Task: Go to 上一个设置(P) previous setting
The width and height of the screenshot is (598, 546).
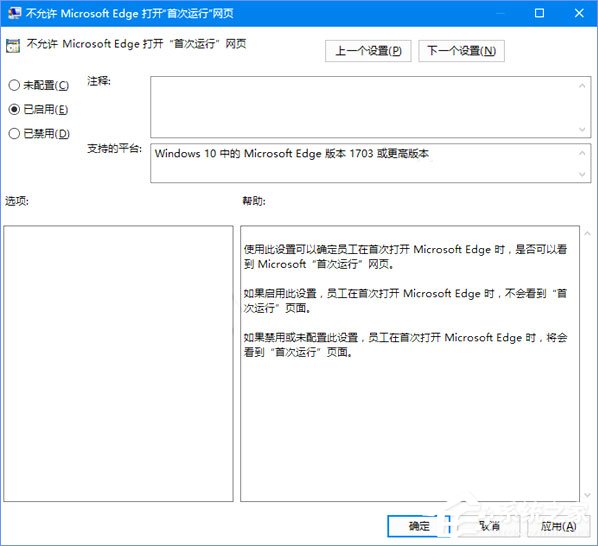Action: (368, 51)
